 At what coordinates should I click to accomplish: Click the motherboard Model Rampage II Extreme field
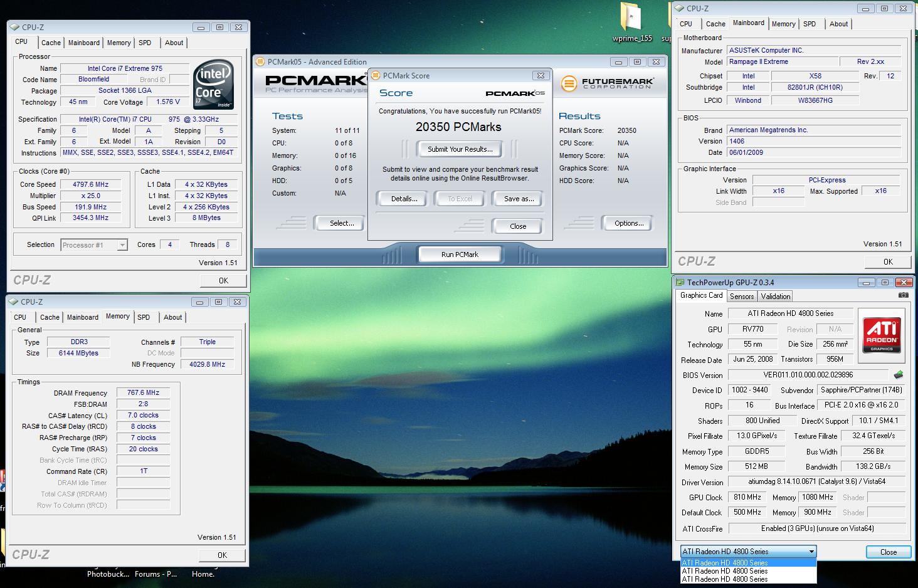[783, 61]
